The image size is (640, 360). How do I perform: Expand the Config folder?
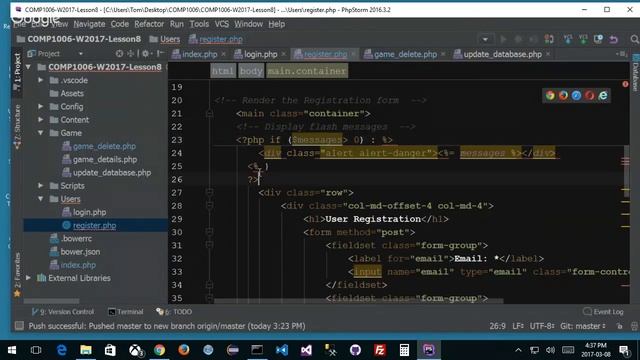click(x=41, y=107)
